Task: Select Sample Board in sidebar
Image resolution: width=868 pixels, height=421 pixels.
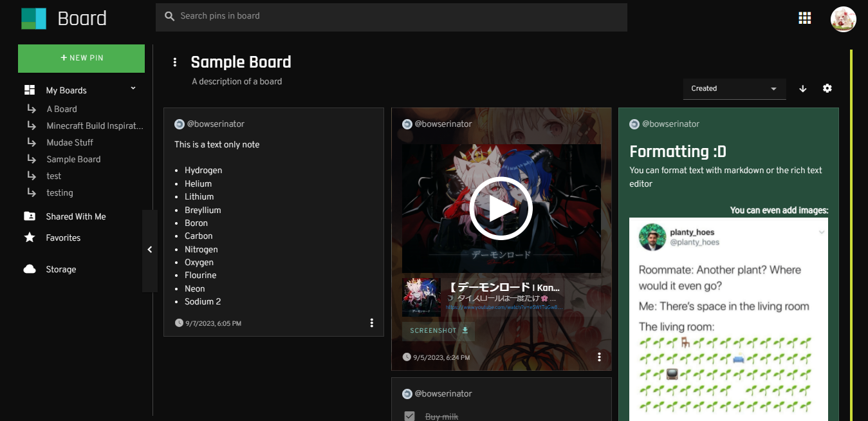Action: pos(73,160)
